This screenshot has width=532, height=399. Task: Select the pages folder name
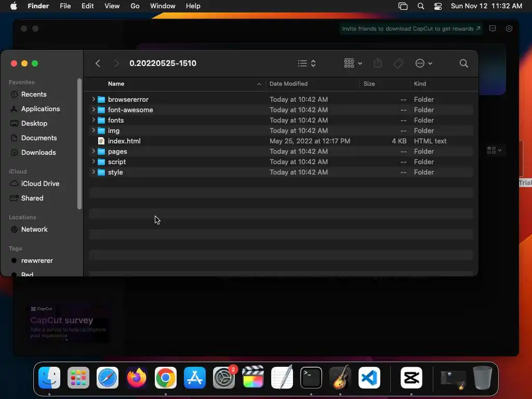tap(117, 151)
